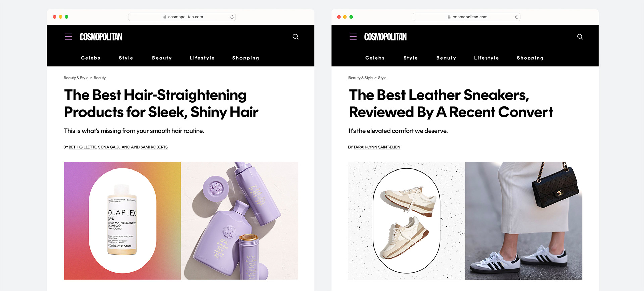Open hamburger menu in left Cosmopolitan window
The height and width of the screenshot is (291, 644).
tap(68, 37)
